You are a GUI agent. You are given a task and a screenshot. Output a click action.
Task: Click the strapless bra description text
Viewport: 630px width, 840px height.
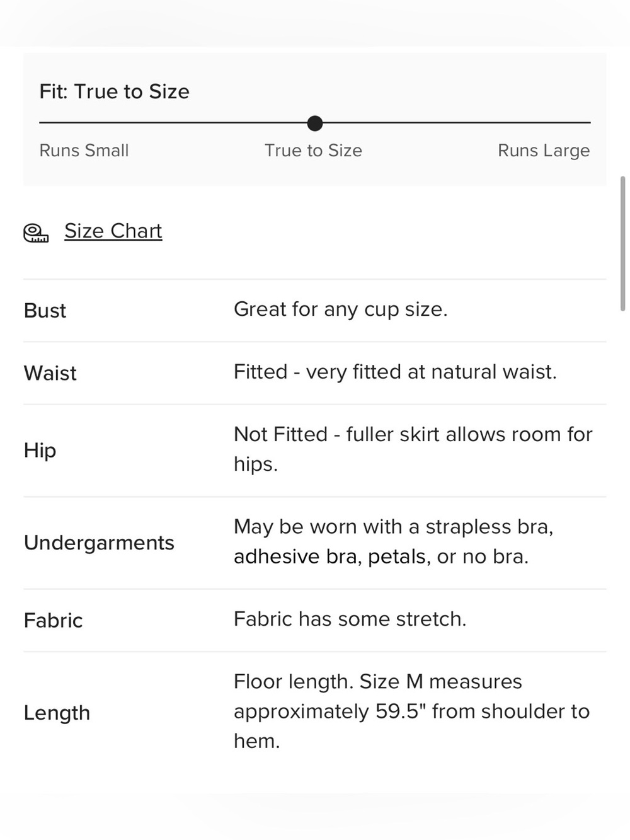[x=394, y=541]
